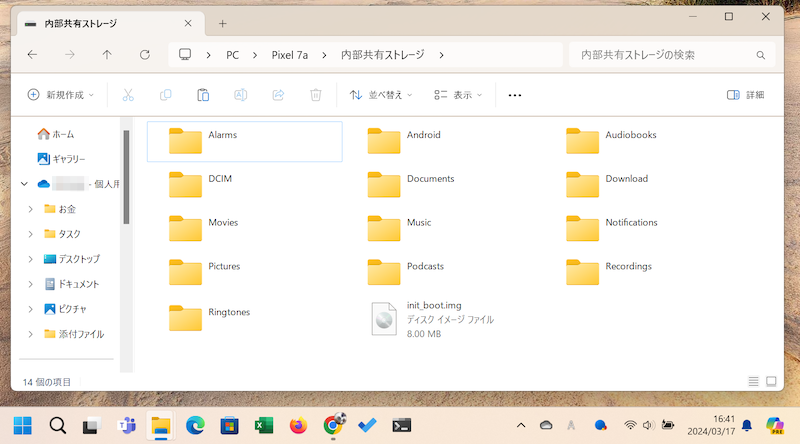Click the Paste clipboard icon

point(203,95)
